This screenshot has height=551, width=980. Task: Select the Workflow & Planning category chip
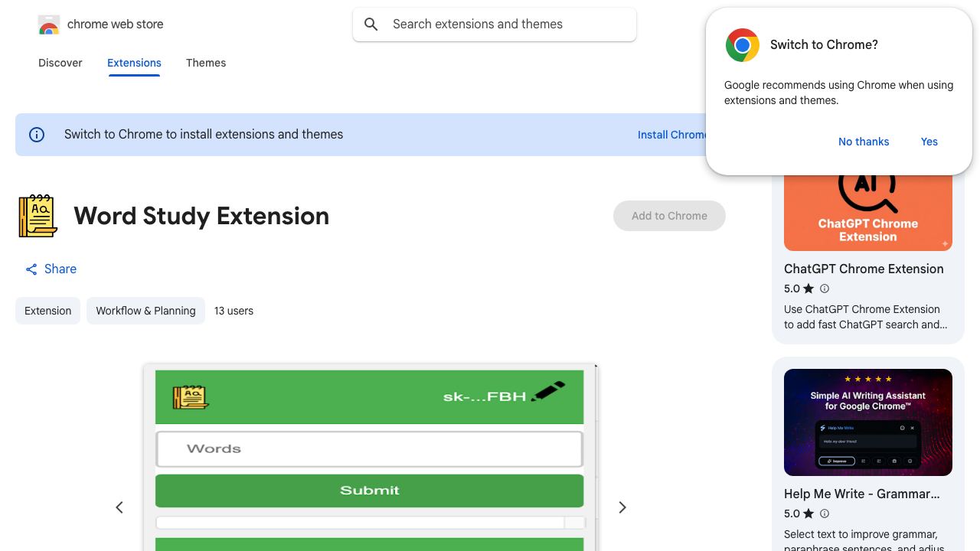click(x=145, y=311)
